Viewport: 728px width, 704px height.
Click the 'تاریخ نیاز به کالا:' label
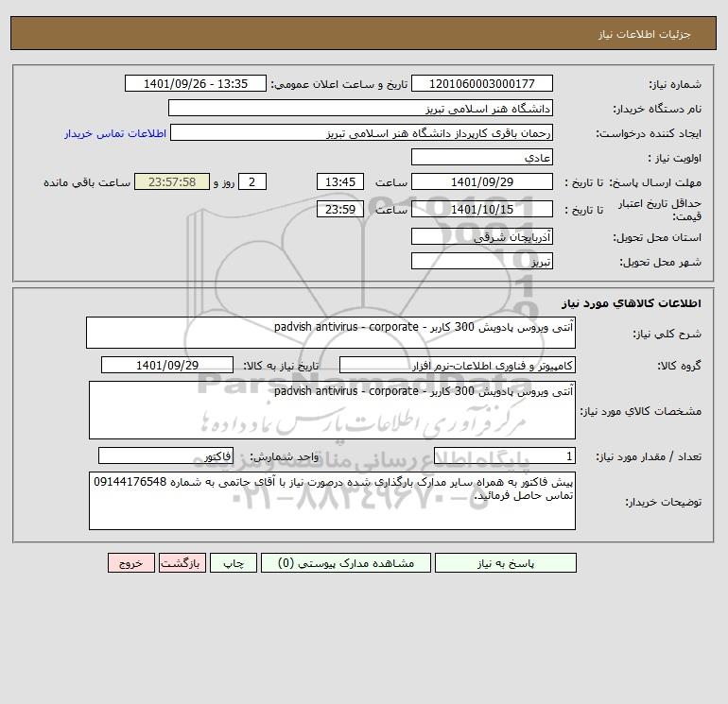281,366
